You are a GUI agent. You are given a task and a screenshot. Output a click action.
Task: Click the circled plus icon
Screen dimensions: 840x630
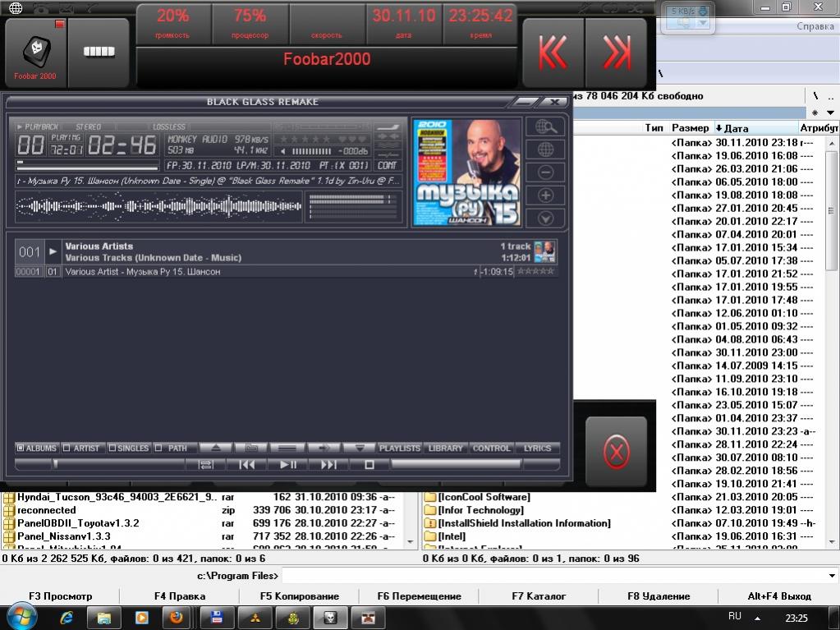[x=546, y=195]
